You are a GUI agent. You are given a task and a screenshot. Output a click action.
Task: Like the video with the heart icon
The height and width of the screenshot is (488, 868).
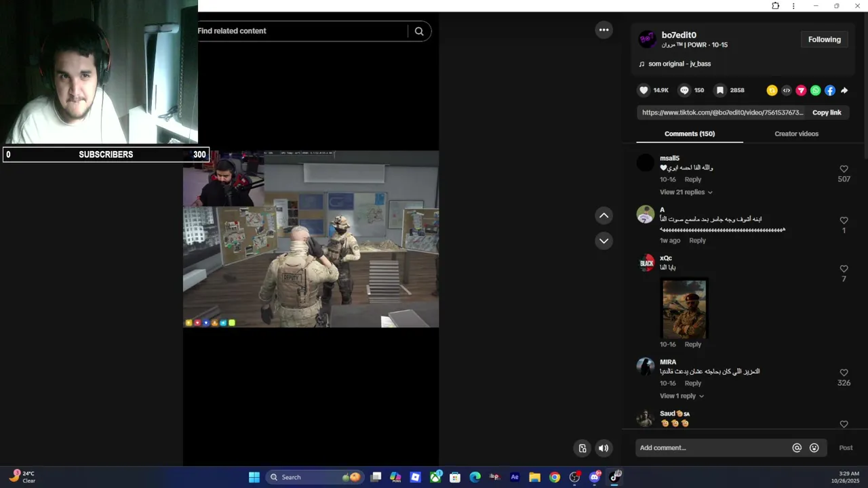tap(644, 90)
